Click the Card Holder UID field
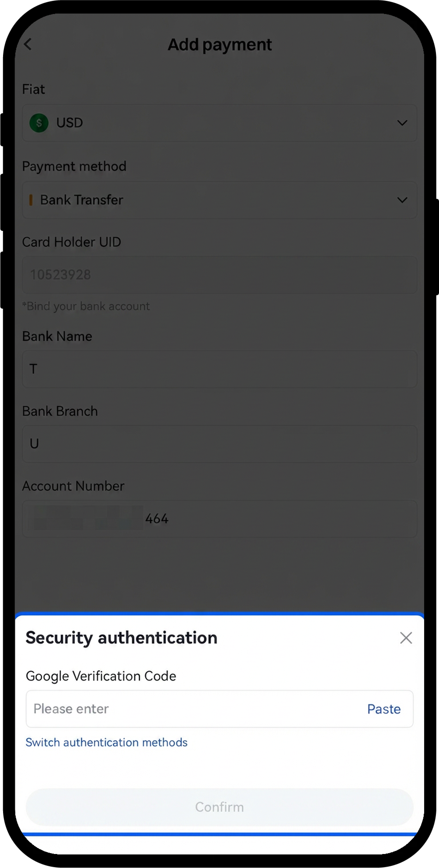Image resolution: width=439 pixels, height=868 pixels. pyautogui.click(x=219, y=275)
